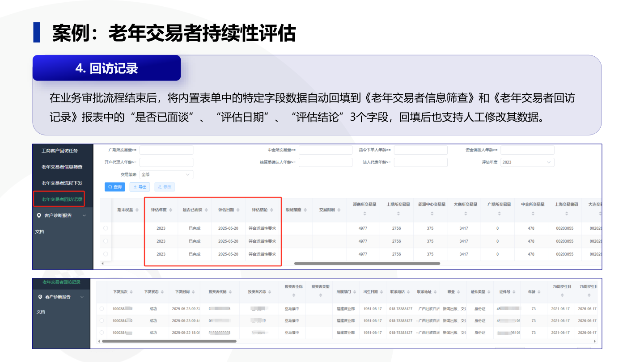The height and width of the screenshot is (362, 644).
Task: Expand 客户诊断报告 in the sidebar beside the 下发批次 table
Action: 61,297
